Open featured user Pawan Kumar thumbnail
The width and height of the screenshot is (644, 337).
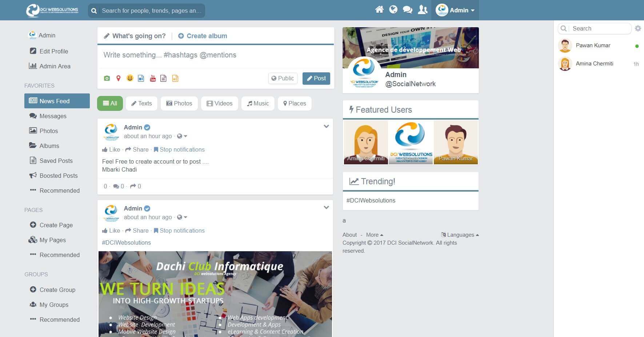pos(456,143)
